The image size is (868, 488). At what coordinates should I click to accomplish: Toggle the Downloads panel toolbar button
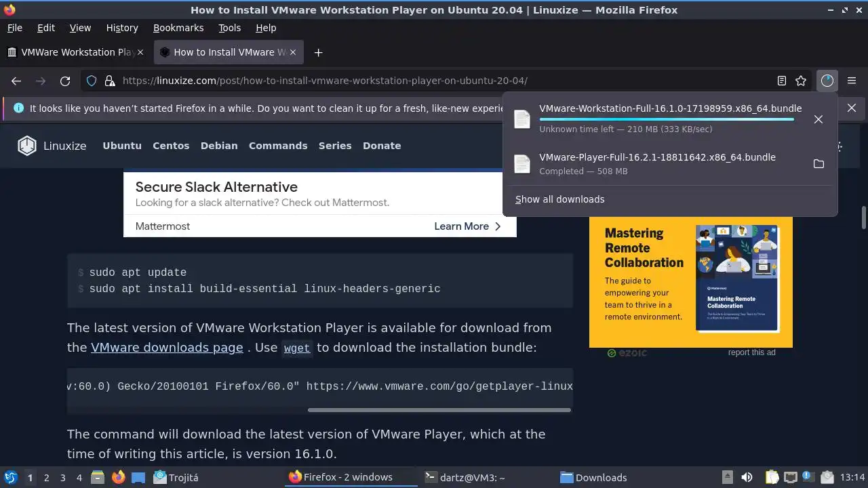pos(827,81)
